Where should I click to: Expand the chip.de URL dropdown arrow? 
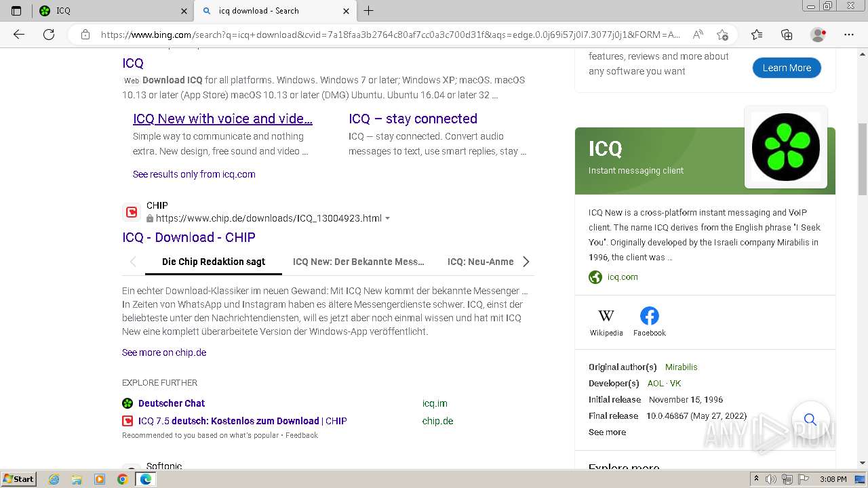pyautogui.click(x=388, y=218)
